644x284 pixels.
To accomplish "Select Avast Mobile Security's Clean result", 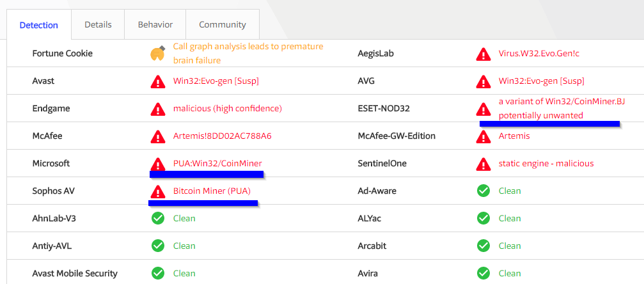I will 184,274.
